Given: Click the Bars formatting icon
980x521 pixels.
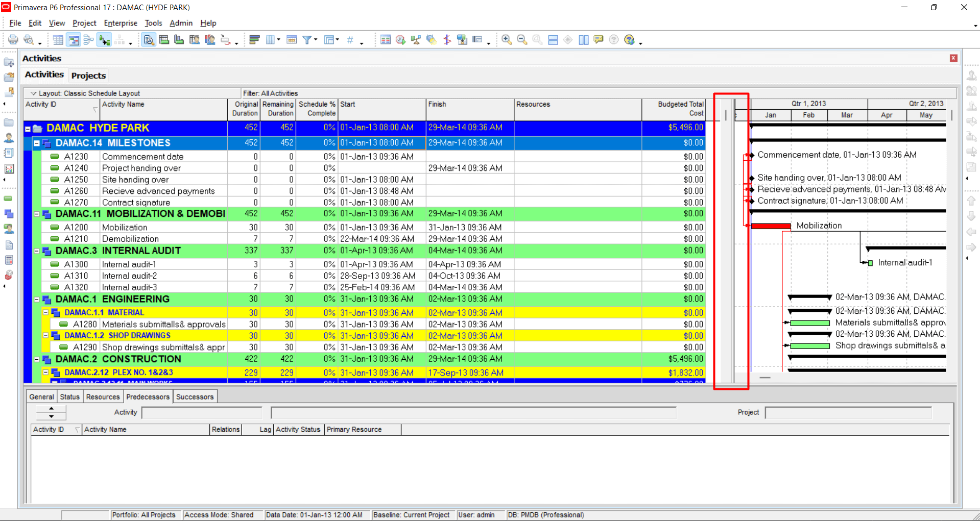Looking at the screenshot, I should pyautogui.click(x=254, y=40).
